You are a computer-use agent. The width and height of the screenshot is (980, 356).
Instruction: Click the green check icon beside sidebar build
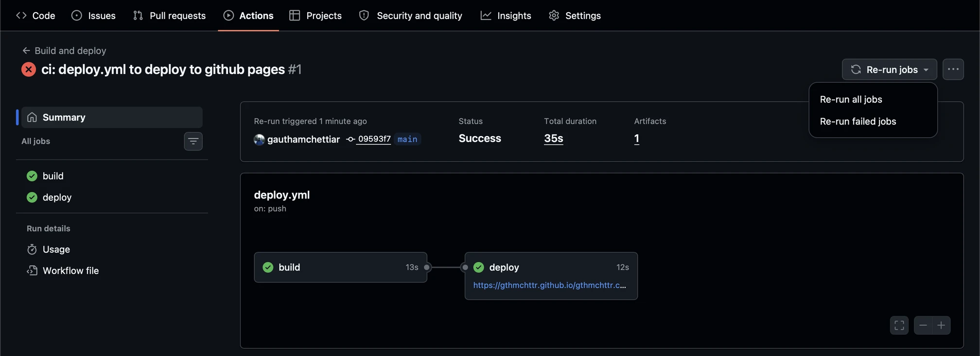click(x=32, y=176)
